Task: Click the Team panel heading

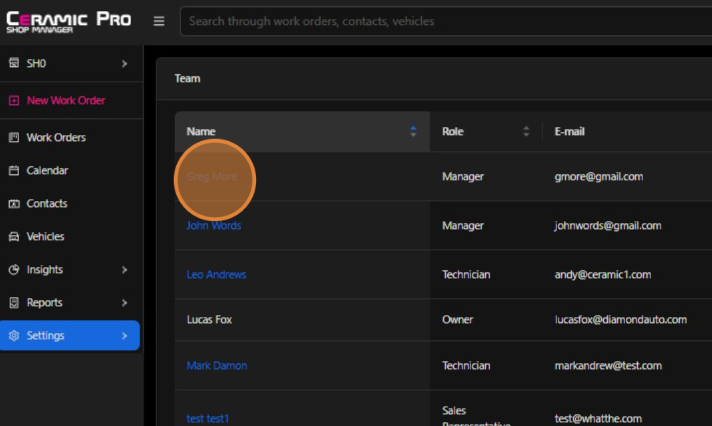Action: click(187, 79)
